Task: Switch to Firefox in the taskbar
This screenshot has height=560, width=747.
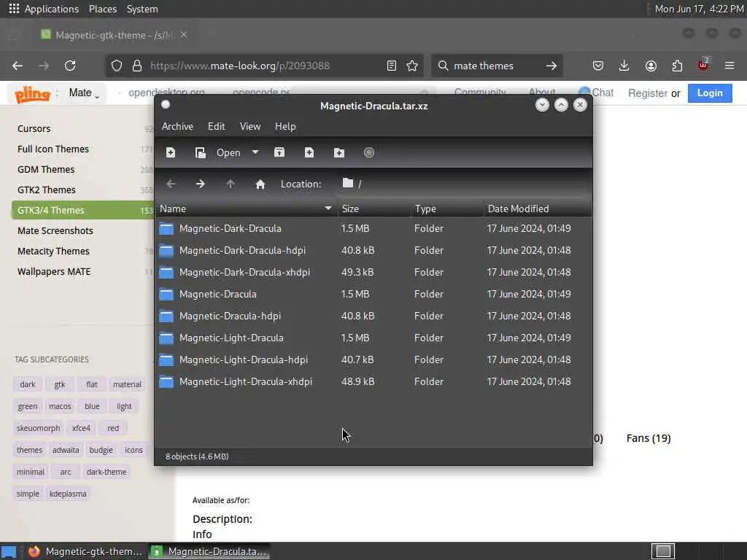Action: click(85, 551)
